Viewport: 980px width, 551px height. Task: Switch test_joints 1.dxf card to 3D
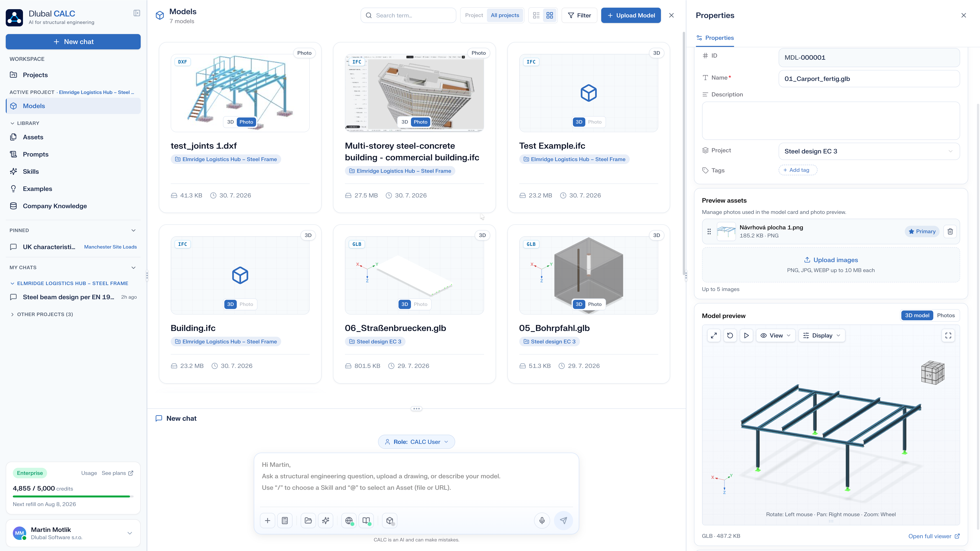(230, 122)
